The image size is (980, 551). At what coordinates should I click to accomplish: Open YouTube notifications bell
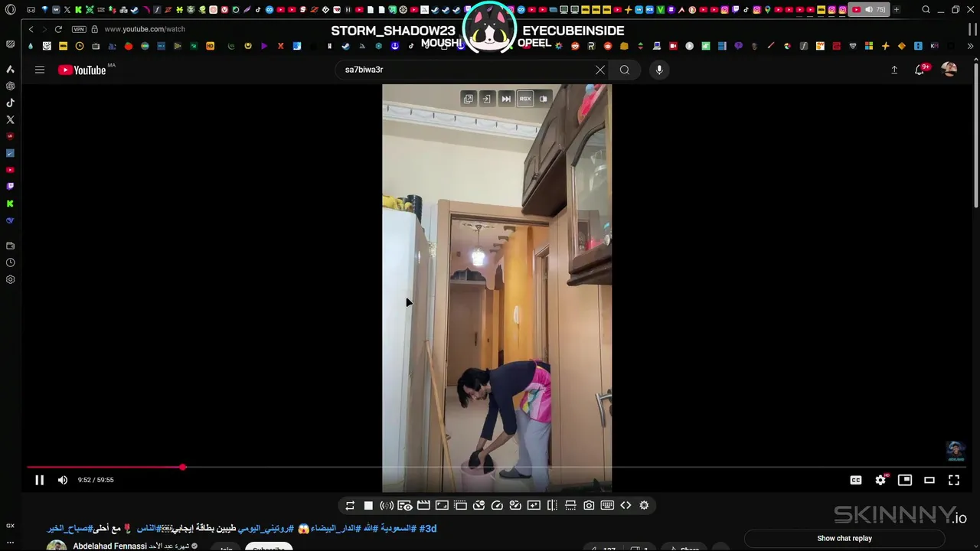pos(920,70)
